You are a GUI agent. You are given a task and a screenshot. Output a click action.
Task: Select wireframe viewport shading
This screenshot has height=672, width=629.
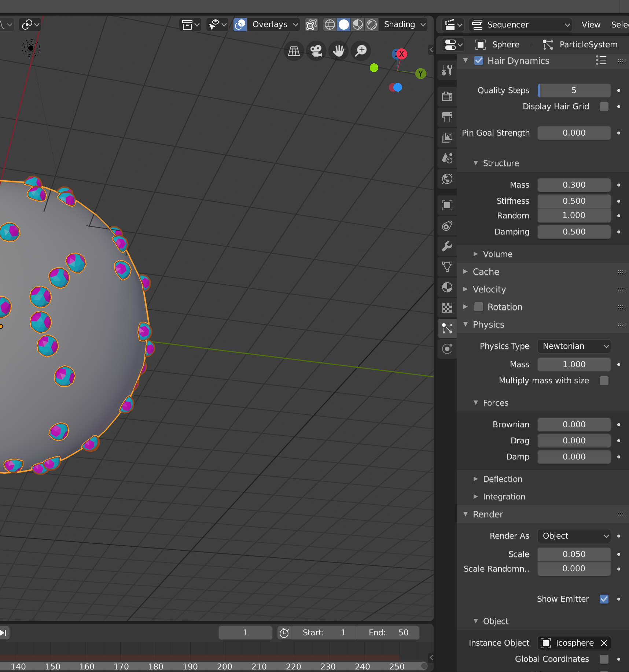pos(330,25)
